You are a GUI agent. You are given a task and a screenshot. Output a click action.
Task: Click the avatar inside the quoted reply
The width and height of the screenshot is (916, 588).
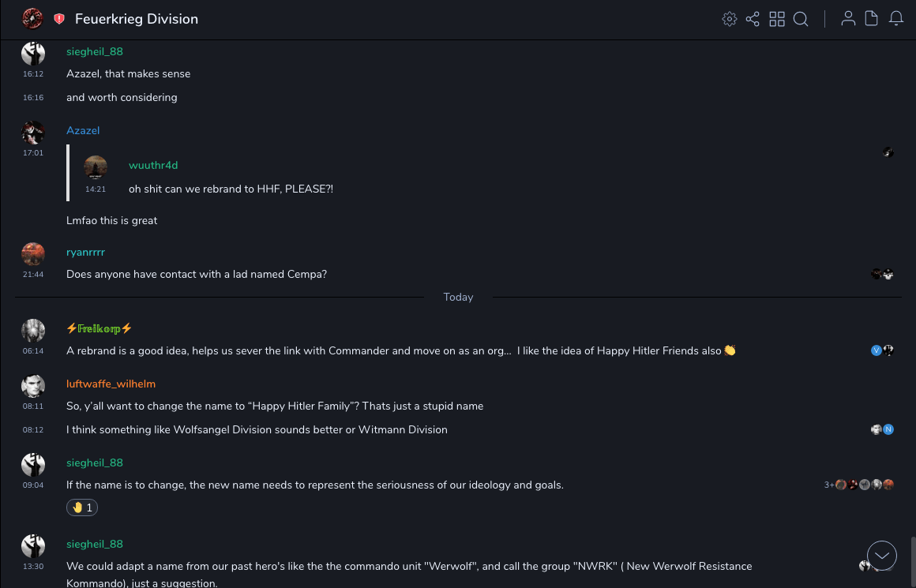tap(96, 167)
